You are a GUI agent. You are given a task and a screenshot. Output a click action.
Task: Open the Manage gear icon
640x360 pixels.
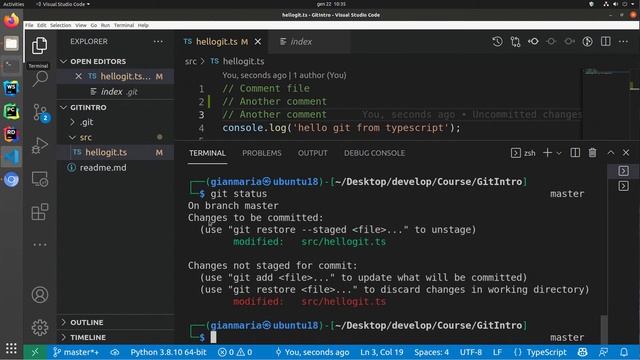pyautogui.click(x=40, y=327)
